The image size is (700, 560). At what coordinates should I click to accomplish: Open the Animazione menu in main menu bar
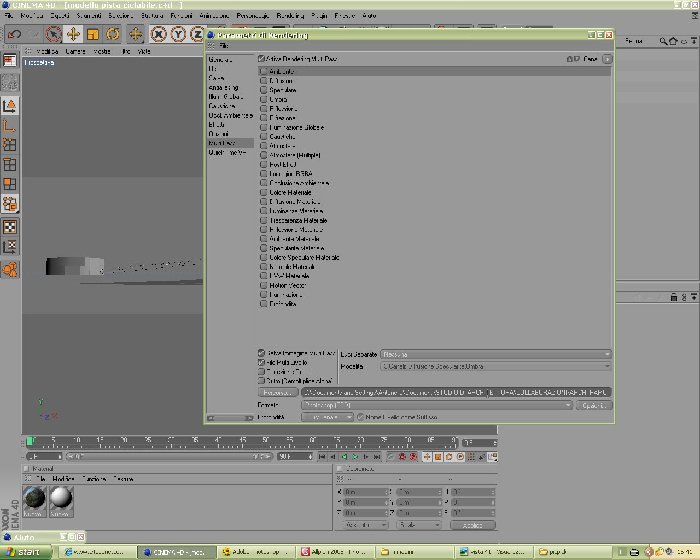(x=214, y=16)
